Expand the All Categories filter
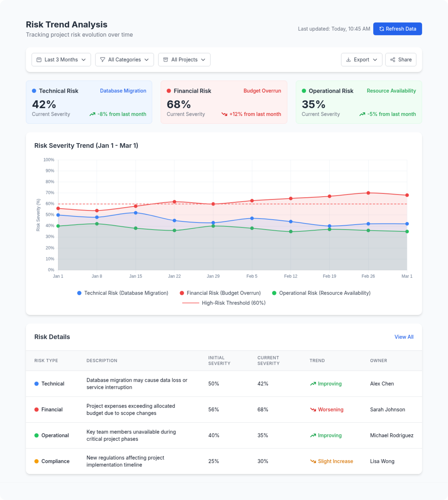Screen dimensions: 448x500 (x=124, y=60)
